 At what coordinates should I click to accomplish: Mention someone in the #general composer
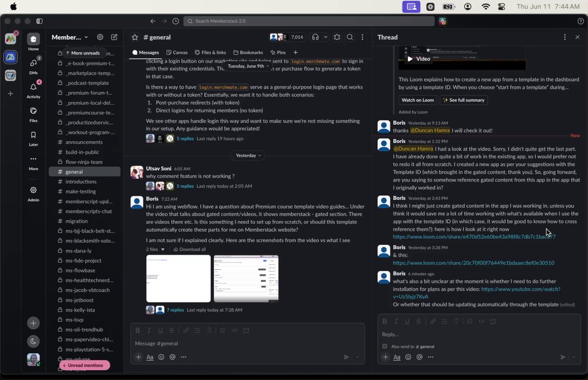pos(173,357)
